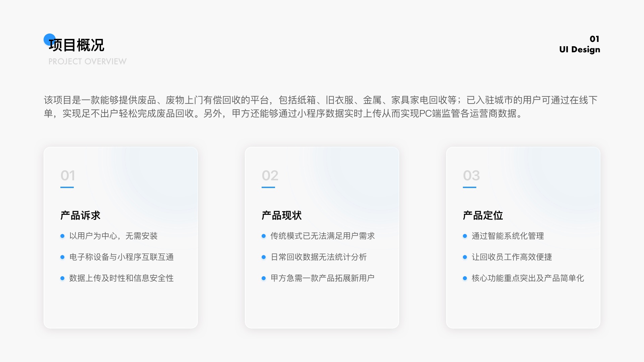
Task: Click the blue circle beside 项目概况 title
Action: click(48, 38)
